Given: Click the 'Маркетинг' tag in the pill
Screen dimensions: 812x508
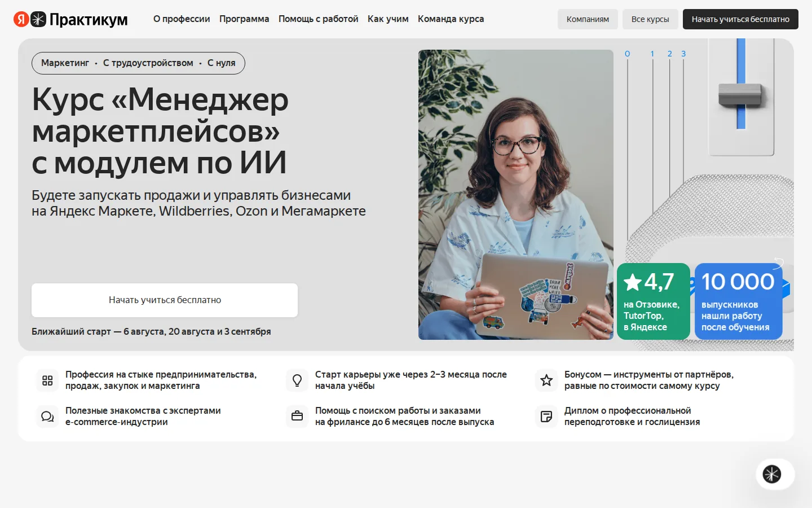Looking at the screenshot, I should [65, 63].
